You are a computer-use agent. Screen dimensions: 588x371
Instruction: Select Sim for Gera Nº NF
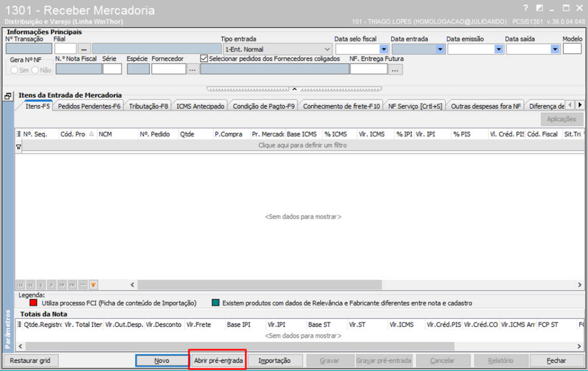click(15, 70)
